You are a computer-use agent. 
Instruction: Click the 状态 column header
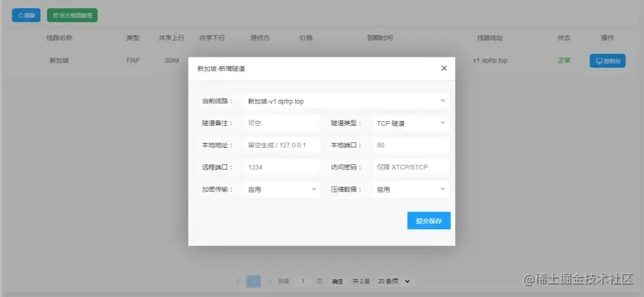564,38
